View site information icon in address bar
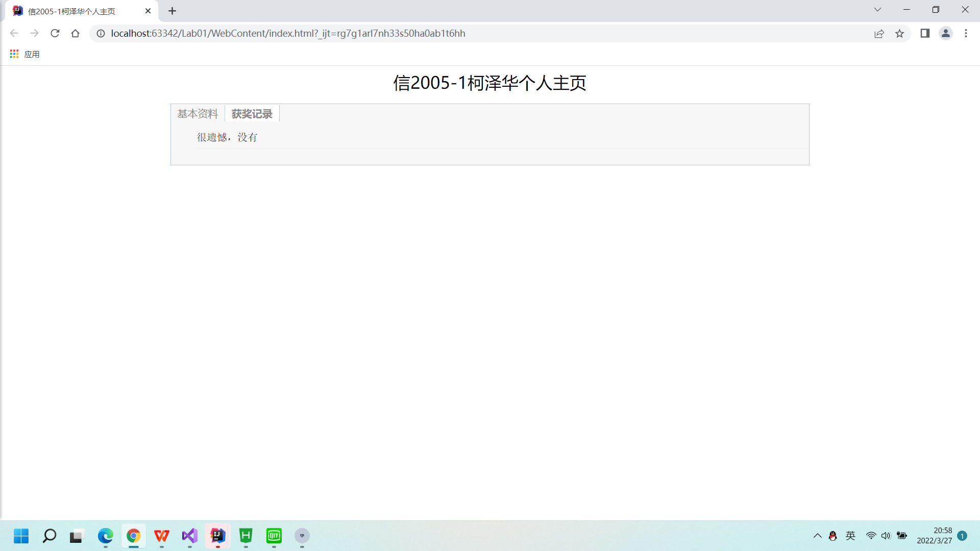This screenshot has height=551, width=980. 101,34
